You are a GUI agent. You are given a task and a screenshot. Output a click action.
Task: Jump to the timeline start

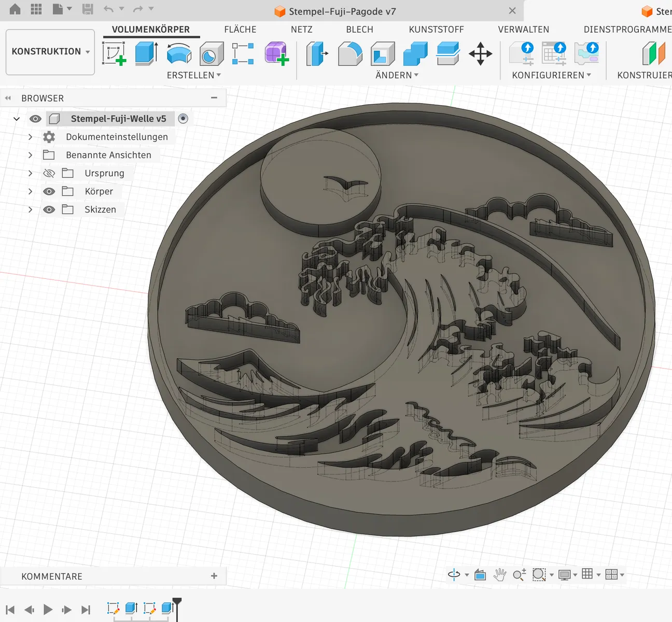coord(10,610)
